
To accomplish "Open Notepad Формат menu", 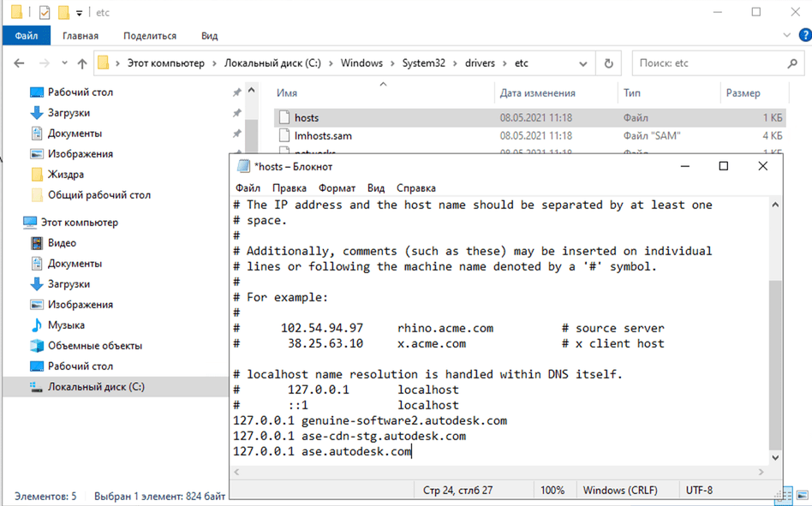I will click(x=337, y=188).
